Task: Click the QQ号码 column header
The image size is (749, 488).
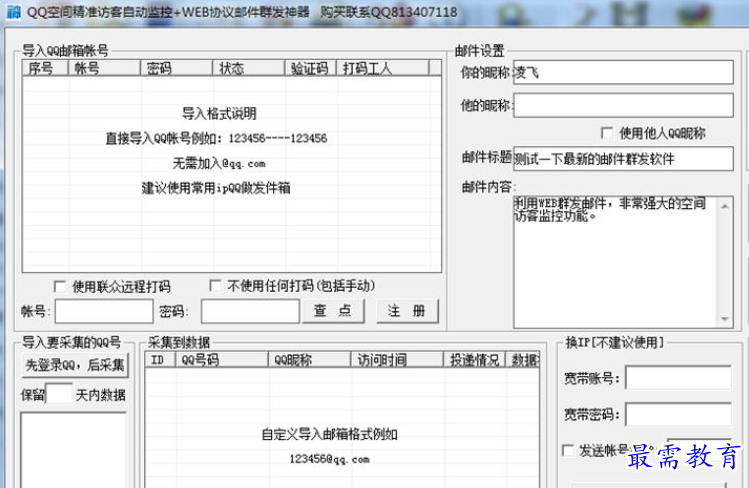Action: tap(222, 360)
